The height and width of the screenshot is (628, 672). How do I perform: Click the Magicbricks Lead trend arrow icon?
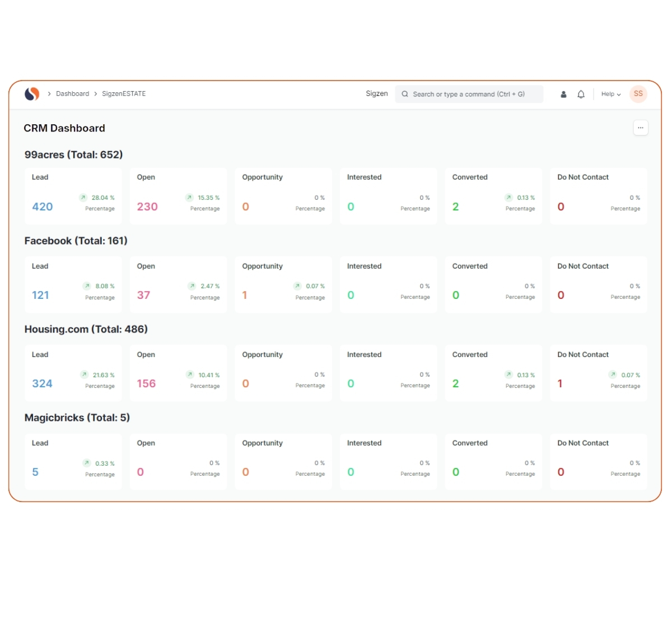point(86,463)
